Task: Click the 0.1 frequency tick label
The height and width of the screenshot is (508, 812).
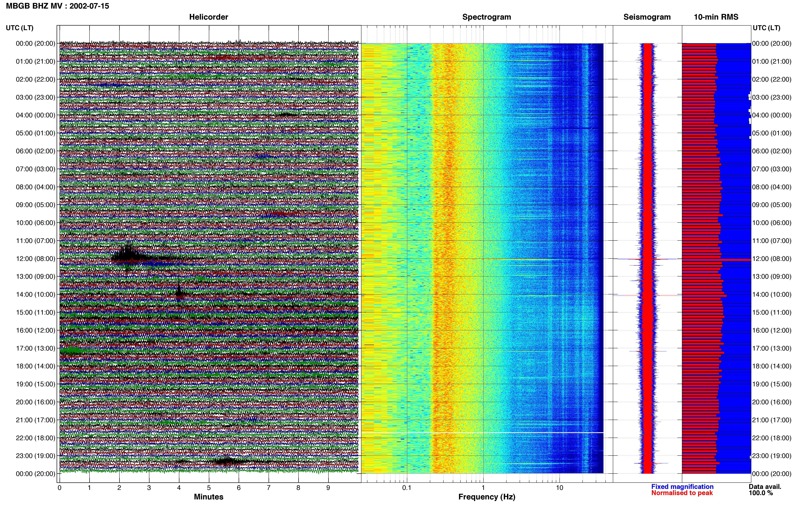Action: [x=407, y=488]
